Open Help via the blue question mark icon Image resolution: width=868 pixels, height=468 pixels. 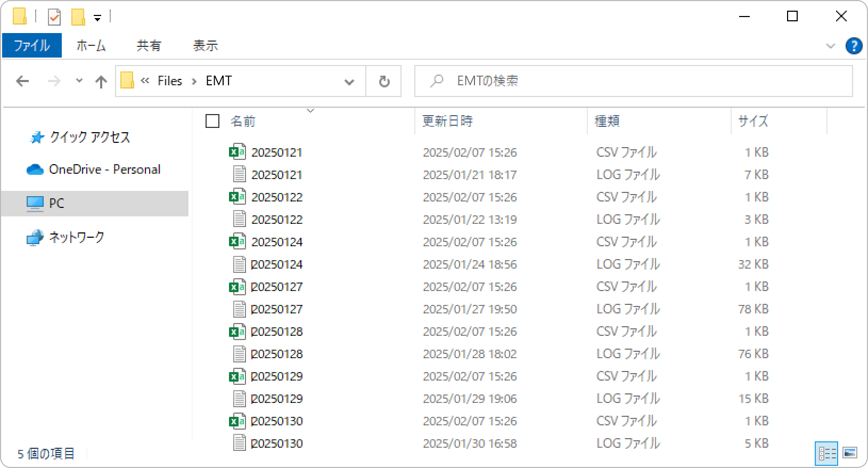(854, 46)
